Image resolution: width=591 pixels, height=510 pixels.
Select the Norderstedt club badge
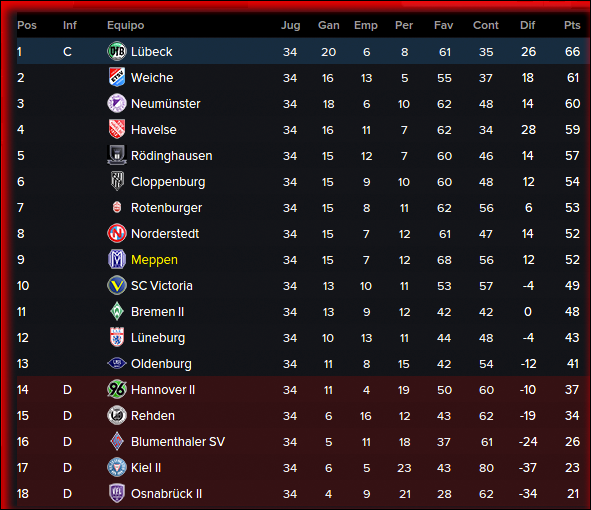pyautogui.click(x=117, y=233)
